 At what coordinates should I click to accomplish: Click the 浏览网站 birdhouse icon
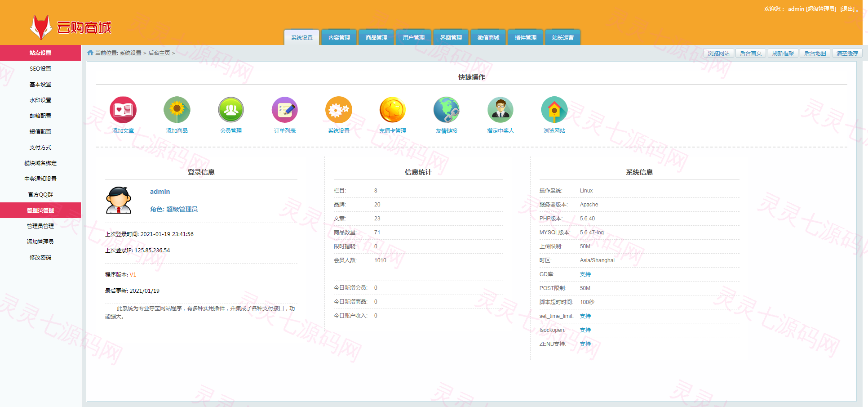(554, 110)
